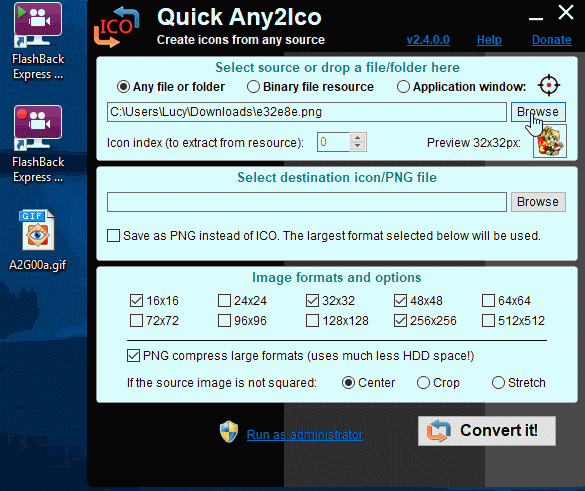
Task: Open the FlashBack Express player desktop shortcut
Action: pyautogui.click(x=38, y=41)
